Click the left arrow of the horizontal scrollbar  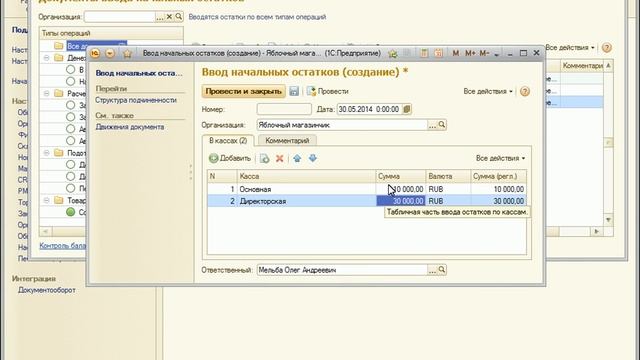(x=46, y=231)
